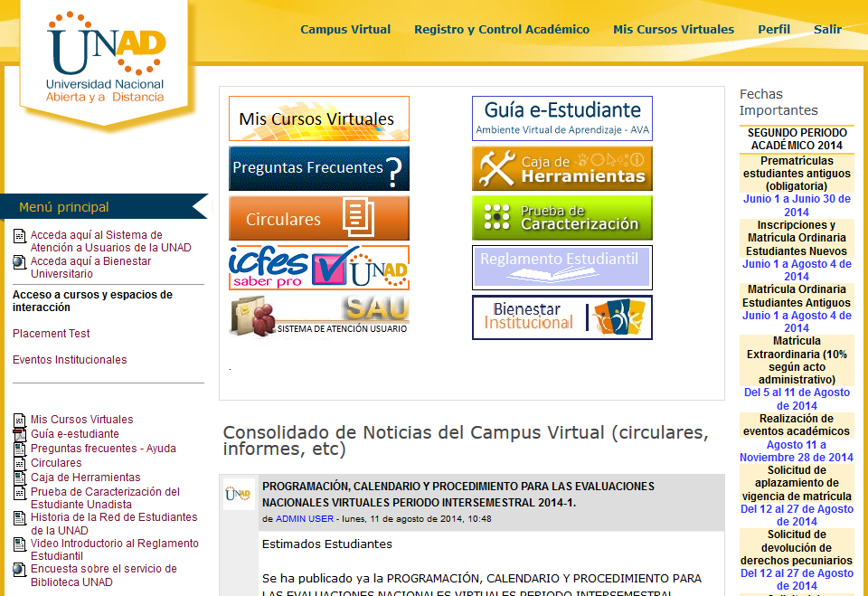Click the ADMIN USER author link

[x=303, y=519]
